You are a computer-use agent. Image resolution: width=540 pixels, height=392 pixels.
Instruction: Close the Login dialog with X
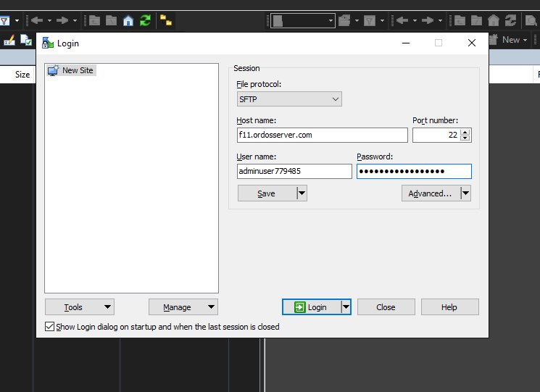click(x=472, y=43)
